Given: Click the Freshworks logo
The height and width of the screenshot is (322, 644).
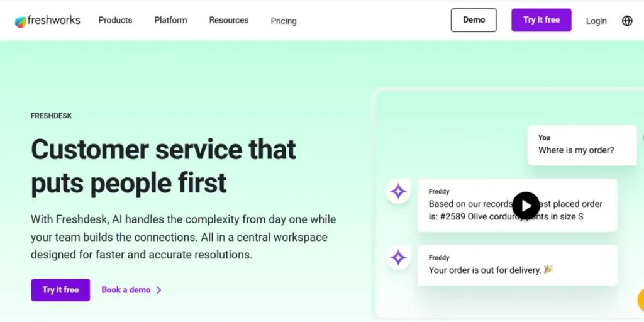Looking at the screenshot, I should 47,21.
